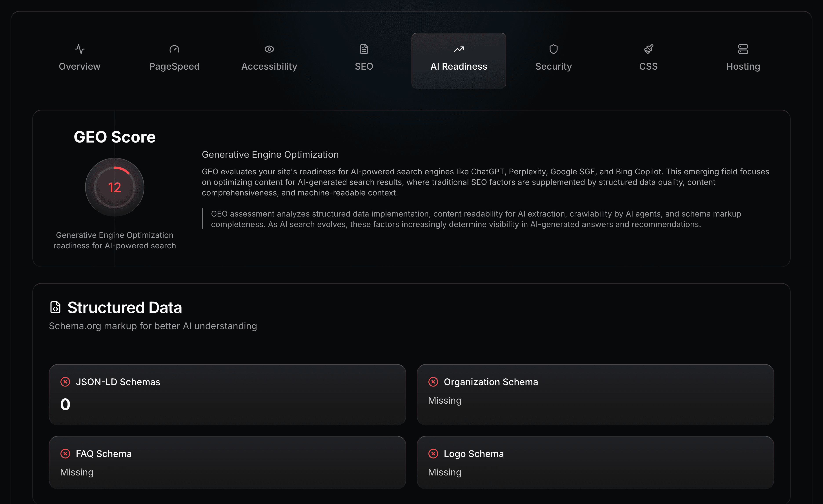Click the Accessibility eye icon

tap(269, 49)
